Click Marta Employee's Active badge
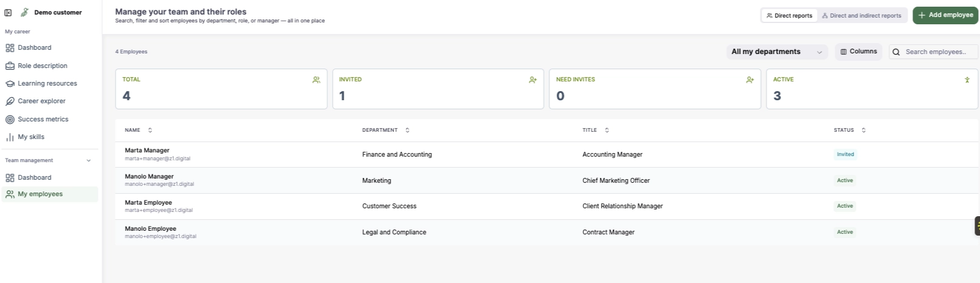The width and height of the screenshot is (980, 283). point(845,206)
